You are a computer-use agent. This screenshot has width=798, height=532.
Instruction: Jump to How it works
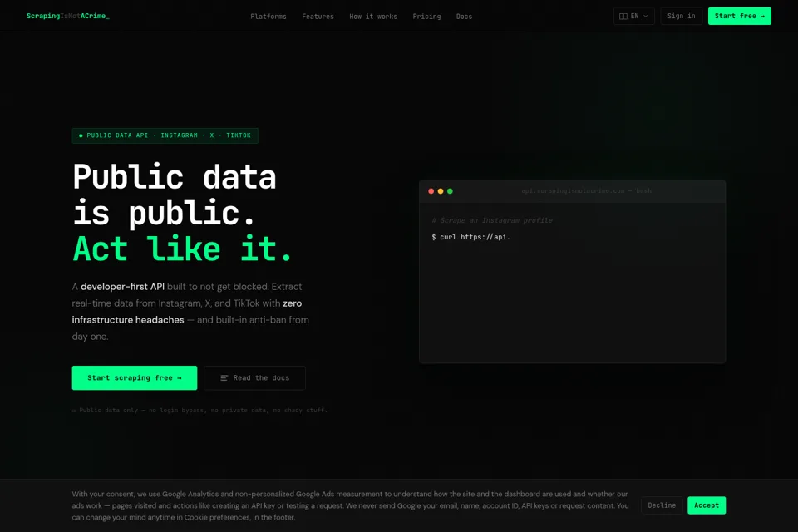tap(373, 17)
